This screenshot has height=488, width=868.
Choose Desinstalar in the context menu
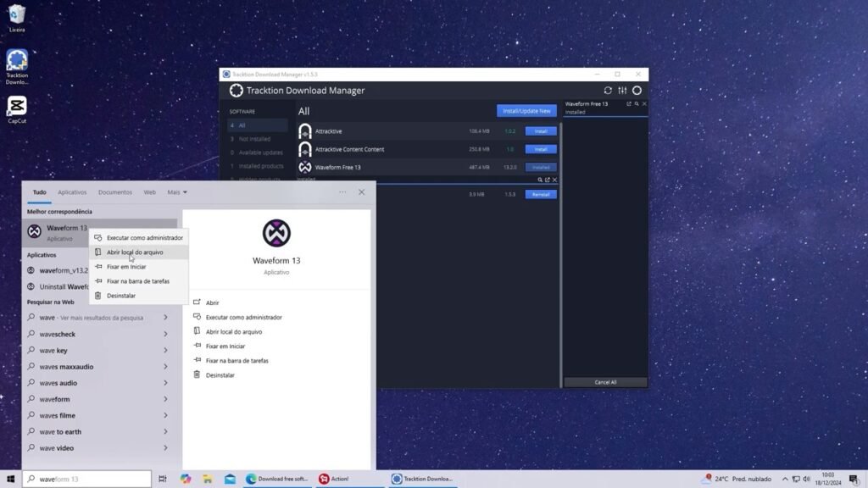[138, 296]
